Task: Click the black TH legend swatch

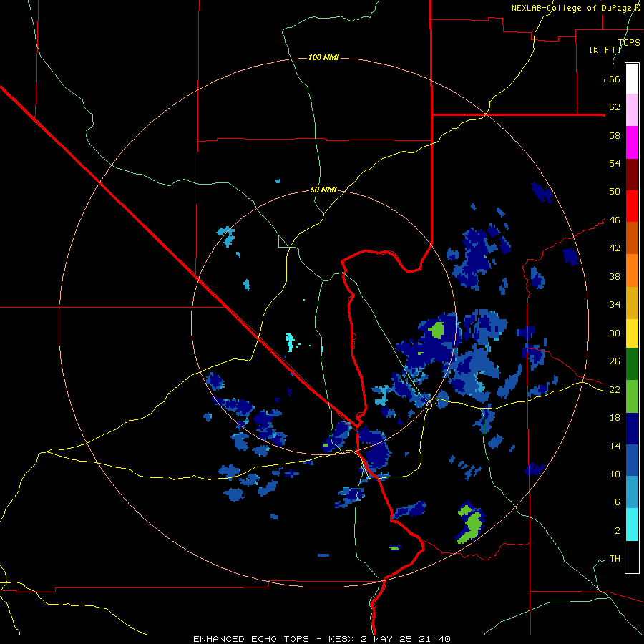Action: pos(632,557)
